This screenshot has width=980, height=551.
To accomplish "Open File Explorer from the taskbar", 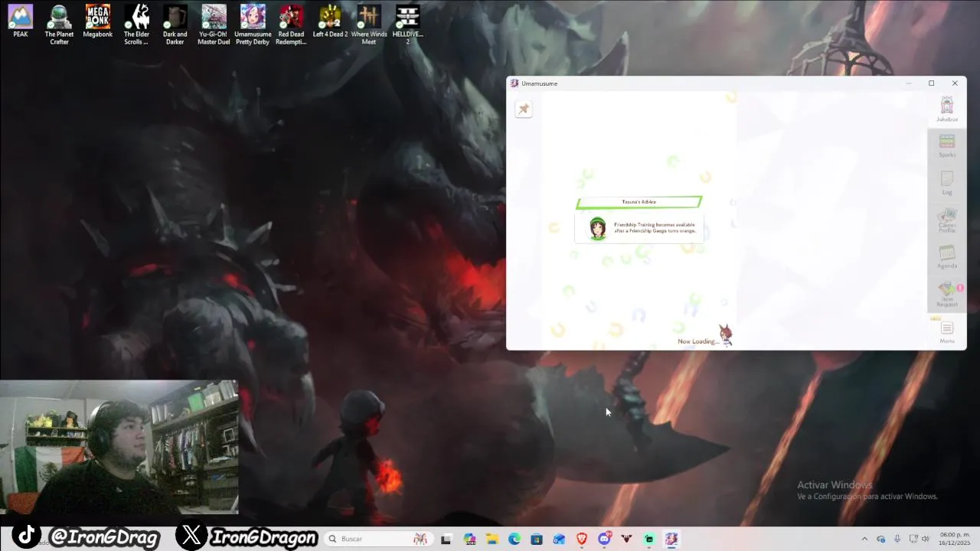I will tap(492, 539).
